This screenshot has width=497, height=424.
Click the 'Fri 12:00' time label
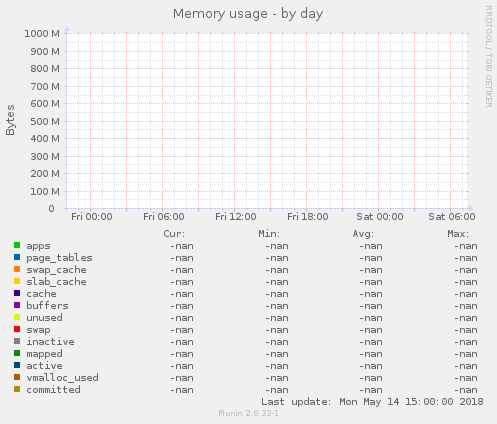pyautogui.click(x=236, y=217)
